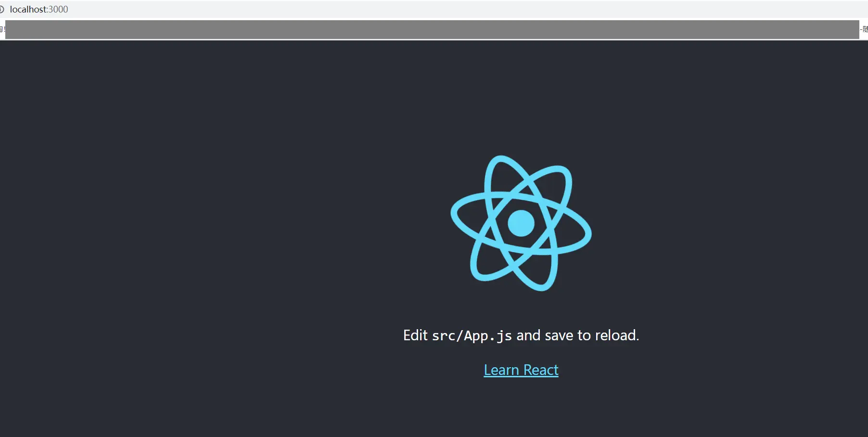Click the port number 3000 in the URL
Image resolution: width=868 pixels, height=437 pixels.
[58, 9]
